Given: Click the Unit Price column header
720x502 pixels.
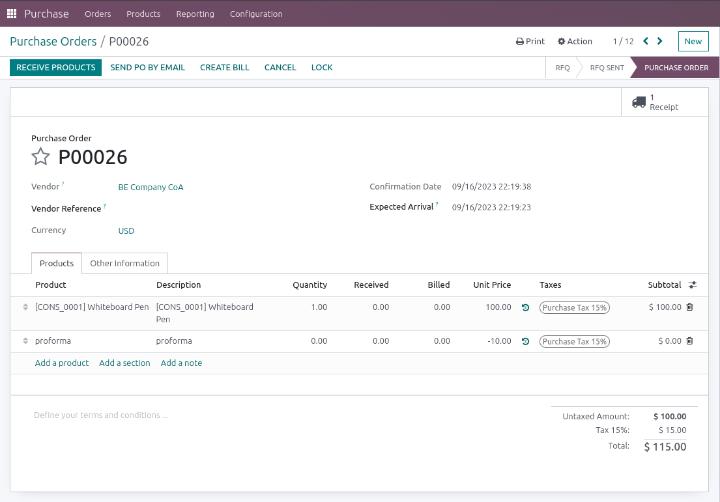Looking at the screenshot, I should click(492, 285).
